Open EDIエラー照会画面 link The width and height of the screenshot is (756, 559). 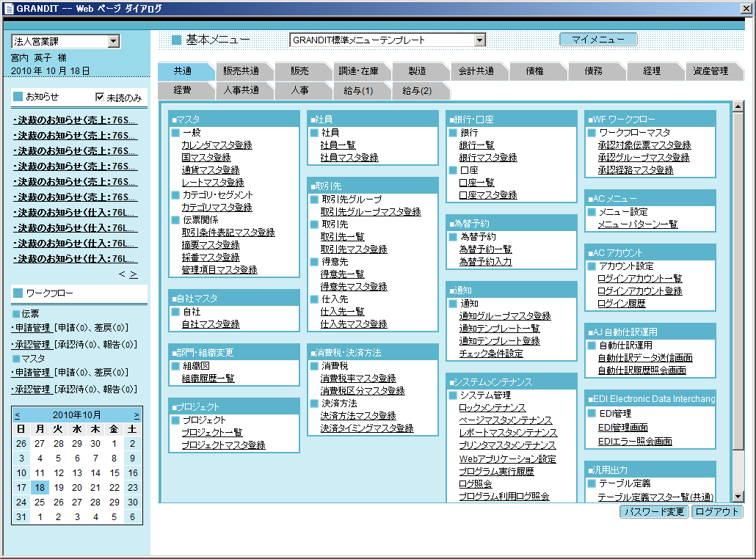click(x=635, y=442)
